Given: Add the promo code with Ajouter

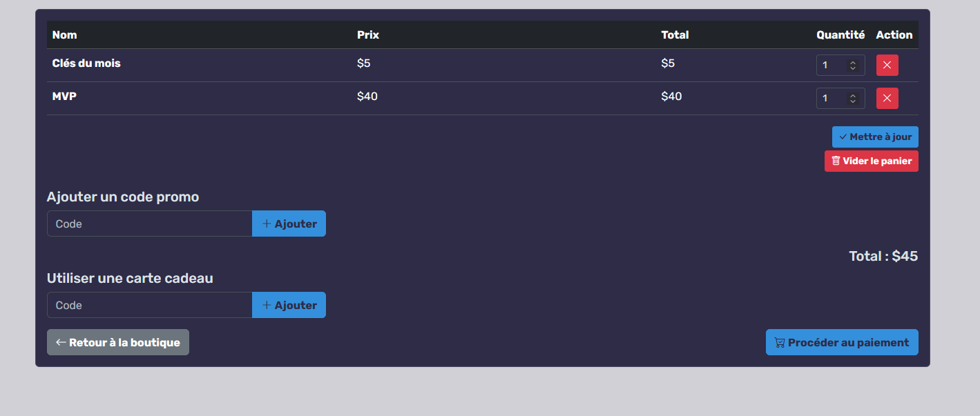Looking at the screenshot, I should 289,224.
